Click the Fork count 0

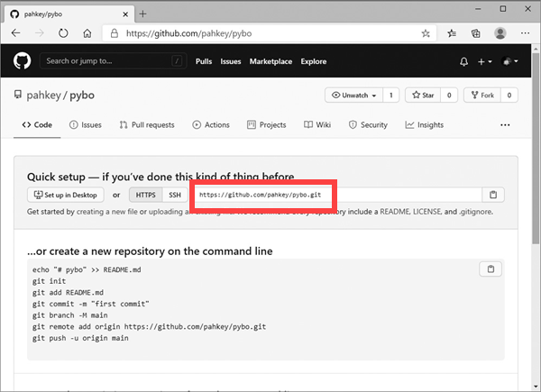tap(509, 96)
